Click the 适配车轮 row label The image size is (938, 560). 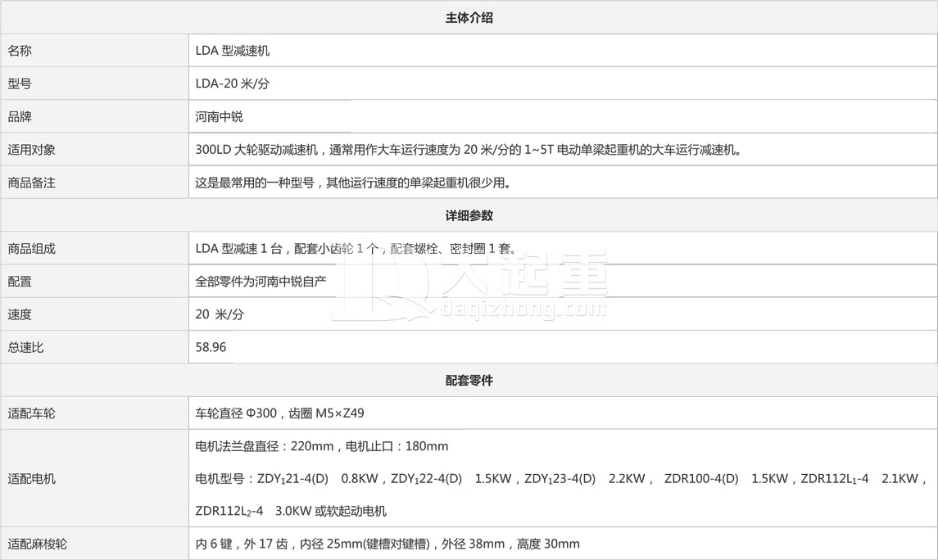31,413
